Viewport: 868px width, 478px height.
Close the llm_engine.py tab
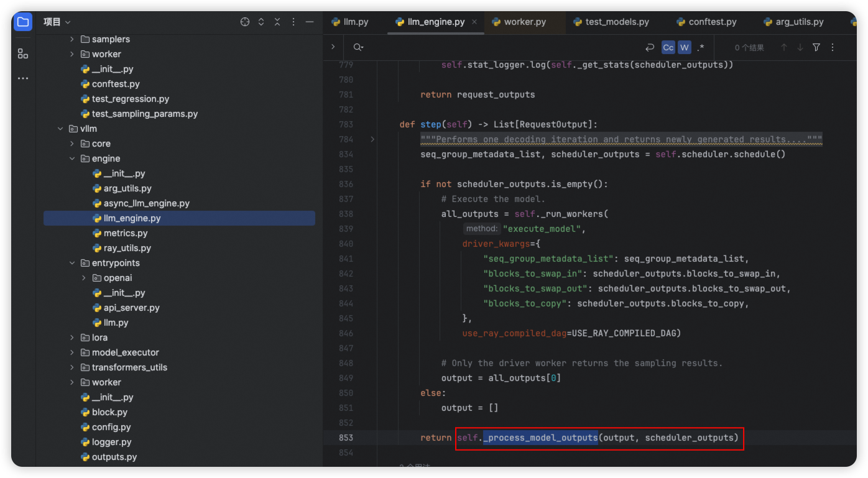pyautogui.click(x=474, y=22)
